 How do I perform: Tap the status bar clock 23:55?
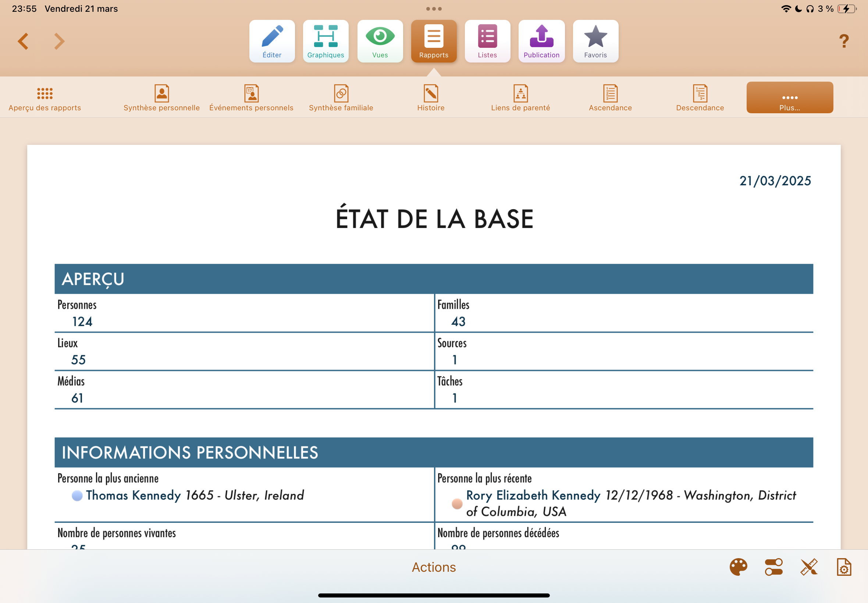coord(24,9)
